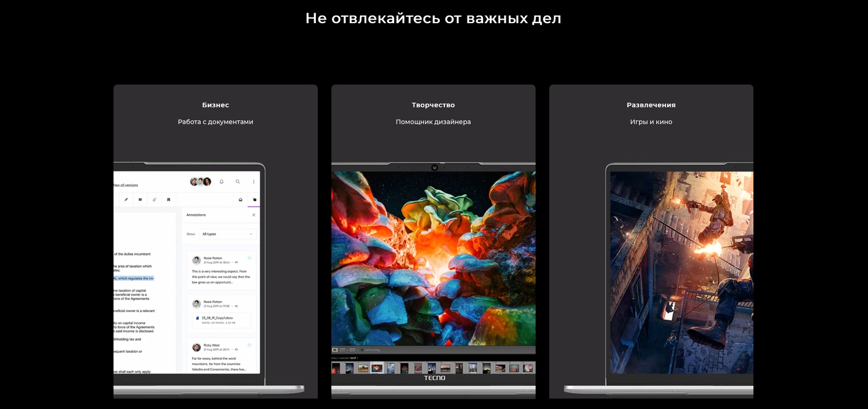This screenshot has width=868, height=409.
Task: Click the comment icon in toolbar
Action: (140, 200)
